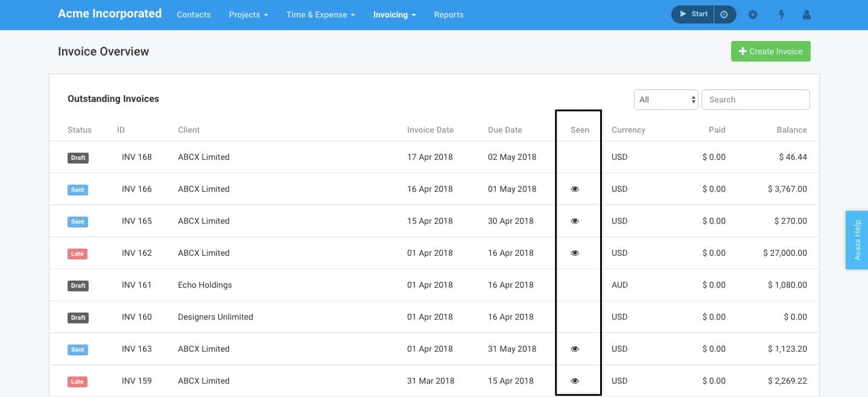Click the seen eye icon for INV 166
The image size is (868, 397).
(575, 189)
